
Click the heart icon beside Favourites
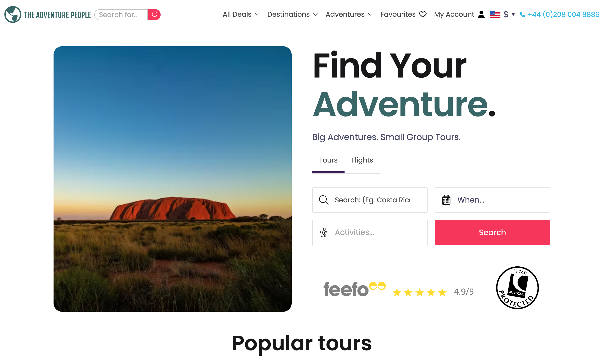pos(423,14)
